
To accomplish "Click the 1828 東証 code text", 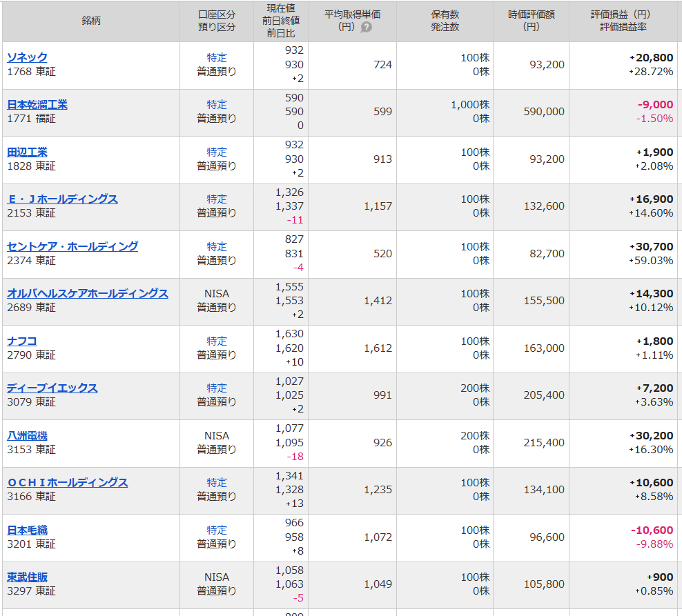I will (31, 166).
